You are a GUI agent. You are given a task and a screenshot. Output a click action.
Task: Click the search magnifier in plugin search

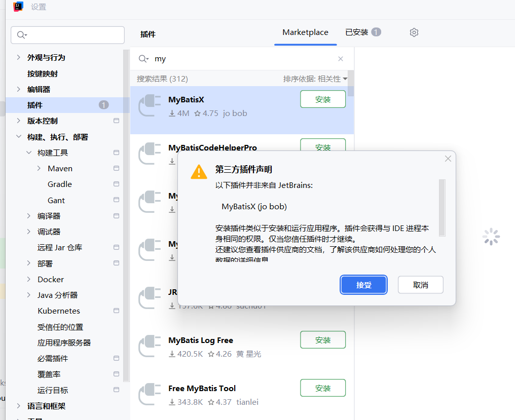coord(143,59)
